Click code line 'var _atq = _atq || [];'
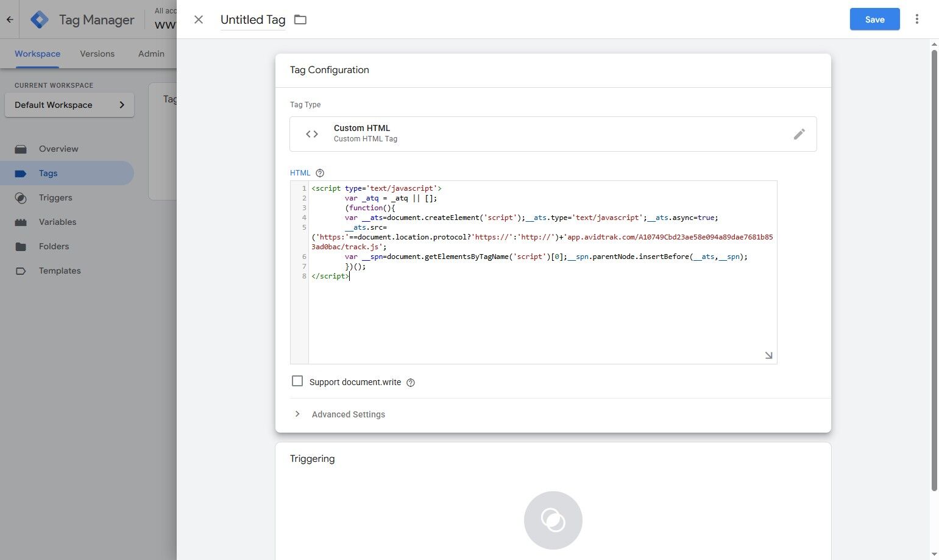 (x=391, y=198)
